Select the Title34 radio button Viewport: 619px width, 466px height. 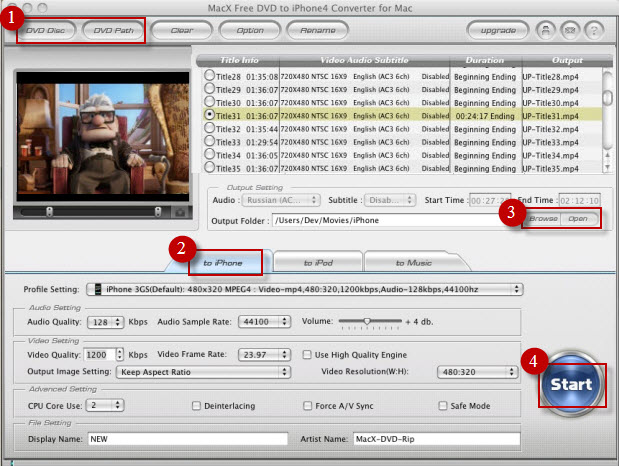pos(210,154)
